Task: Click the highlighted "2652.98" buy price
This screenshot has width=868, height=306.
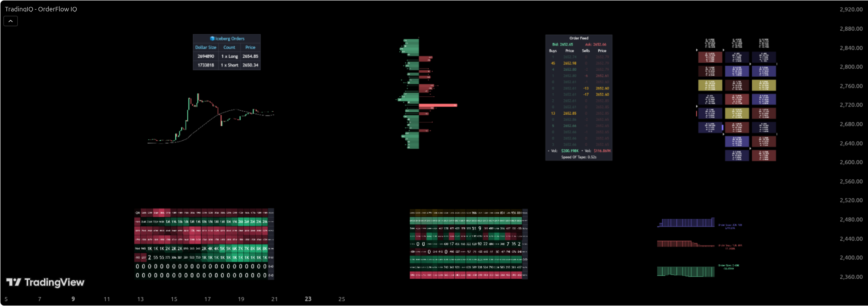Action: [570, 64]
